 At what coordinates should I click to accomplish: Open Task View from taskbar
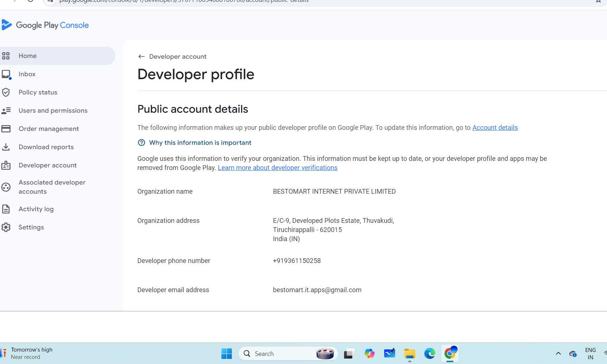349,353
